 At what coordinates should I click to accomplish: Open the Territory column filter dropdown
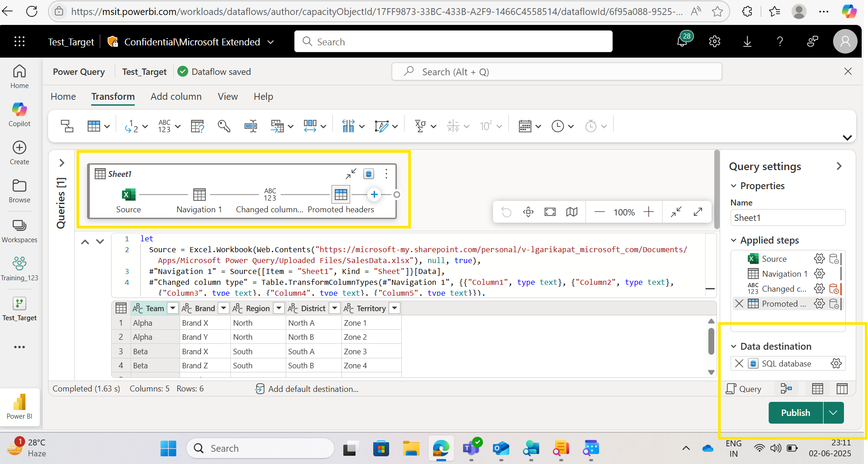pos(395,308)
